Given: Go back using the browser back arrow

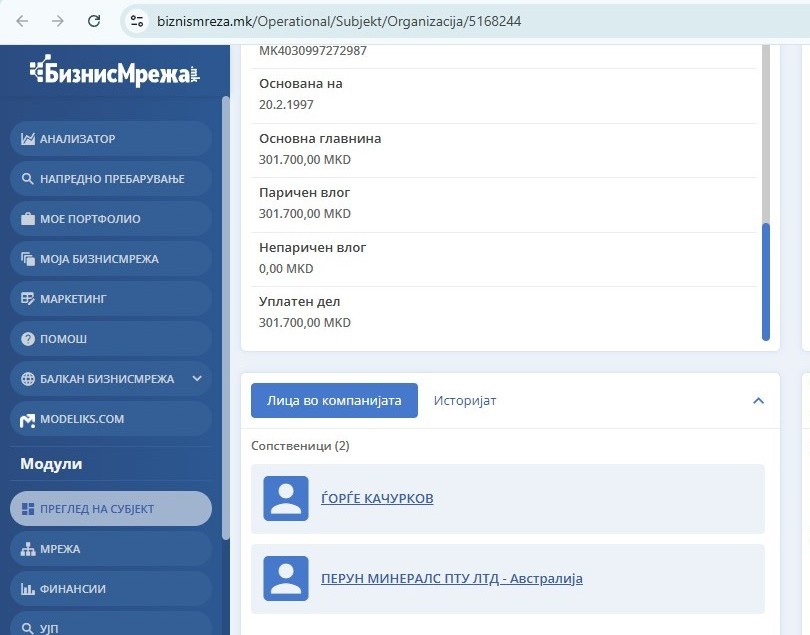Looking at the screenshot, I should [x=22, y=20].
